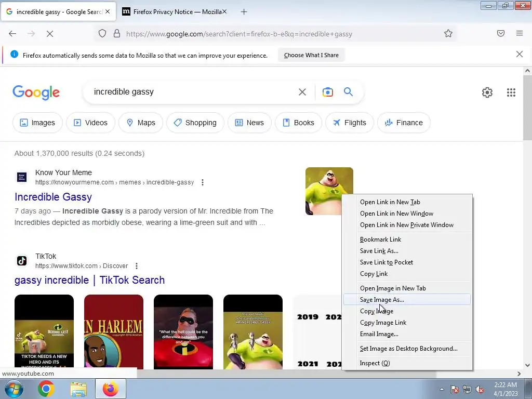Click the page scrollbar down arrow
Screen dimensions: 532x399
527,365
